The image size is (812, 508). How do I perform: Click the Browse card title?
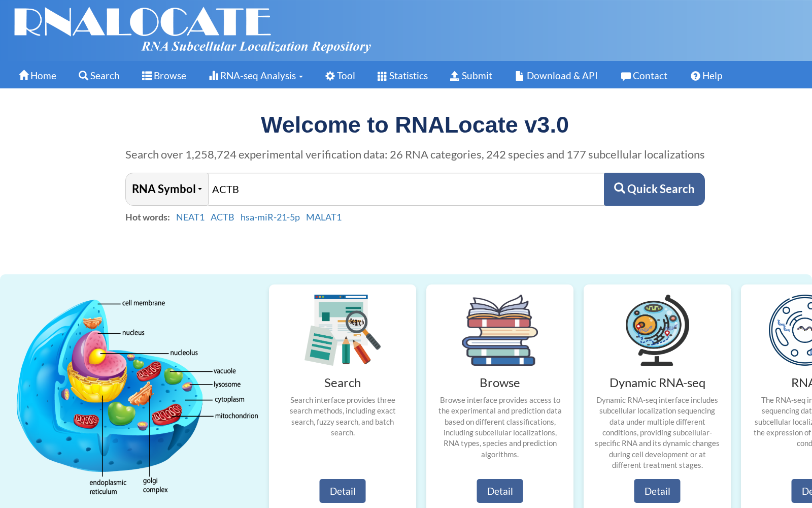click(x=500, y=383)
